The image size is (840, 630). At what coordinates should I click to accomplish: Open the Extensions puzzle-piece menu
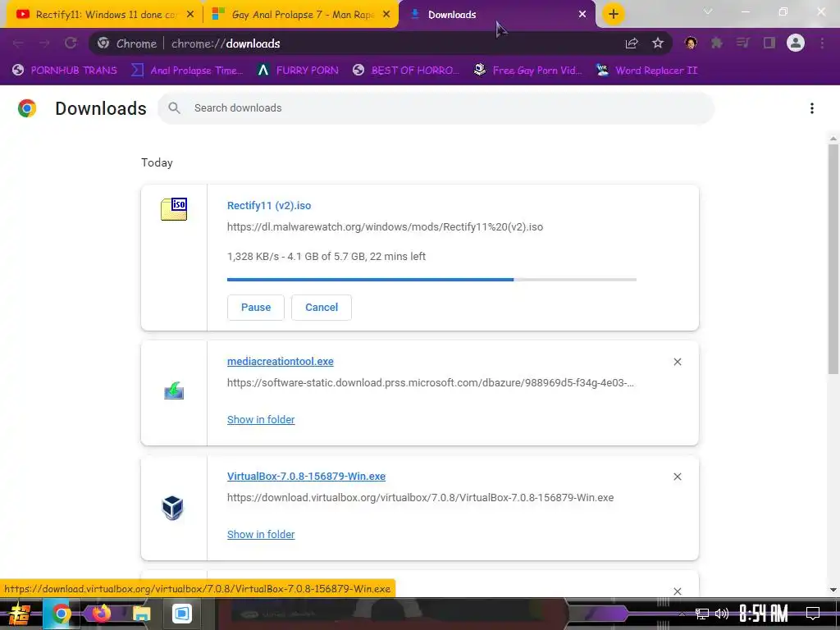(717, 43)
